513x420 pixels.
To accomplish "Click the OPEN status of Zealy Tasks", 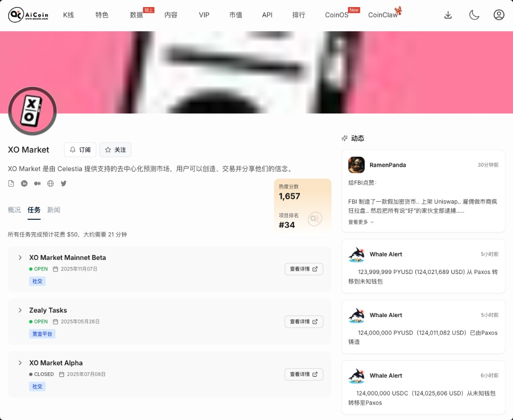I will 38,322.
